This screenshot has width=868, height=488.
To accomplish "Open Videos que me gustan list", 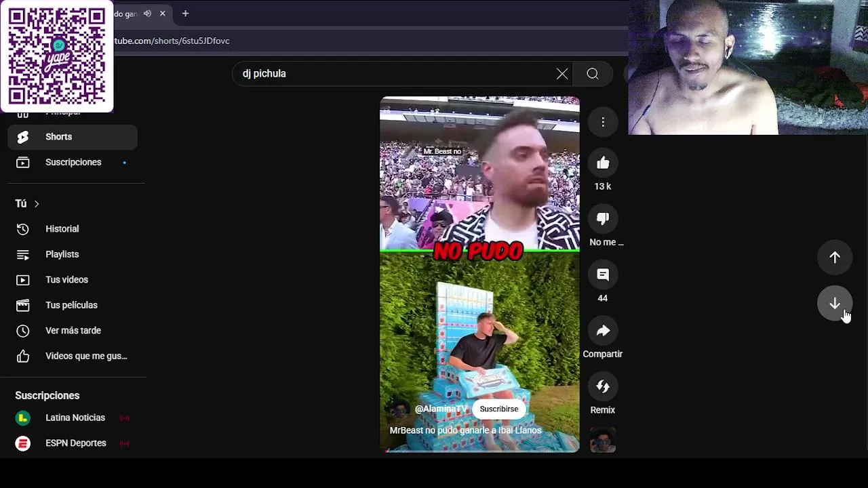I will 73,357.
